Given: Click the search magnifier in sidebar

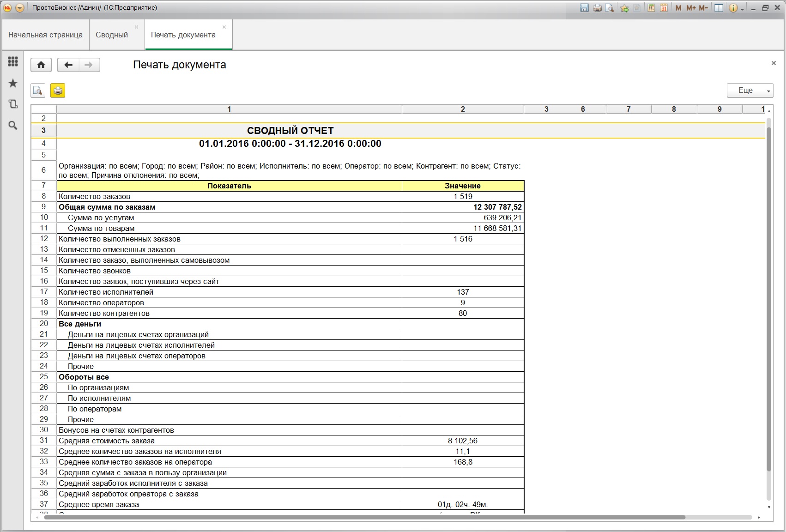Looking at the screenshot, I should pos(13,126).
